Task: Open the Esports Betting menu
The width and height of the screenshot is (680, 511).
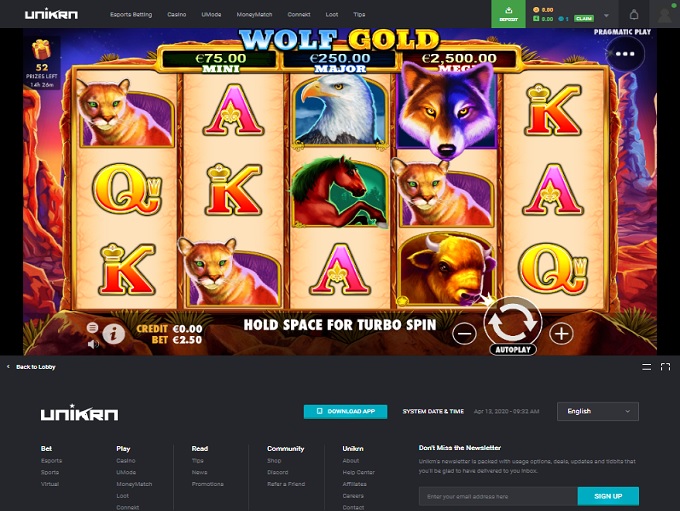Action: [131, 14]
